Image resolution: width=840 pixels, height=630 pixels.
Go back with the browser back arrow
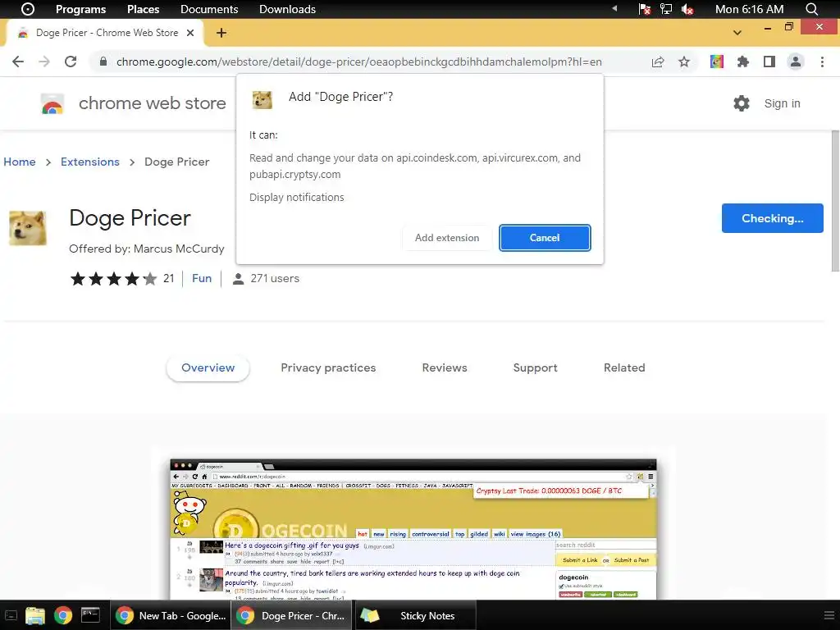pyautogui.click(x=18, y=62)
